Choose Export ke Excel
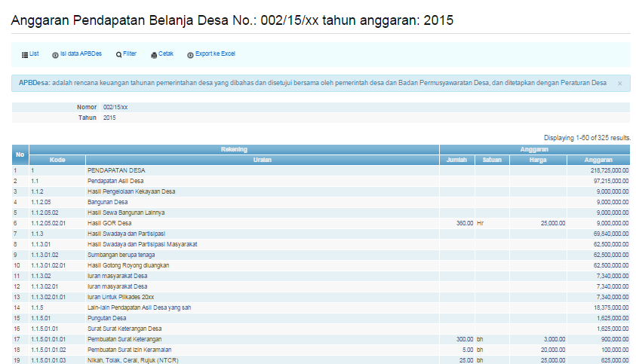This screenshot has width=636, height=364. [216, 54]
